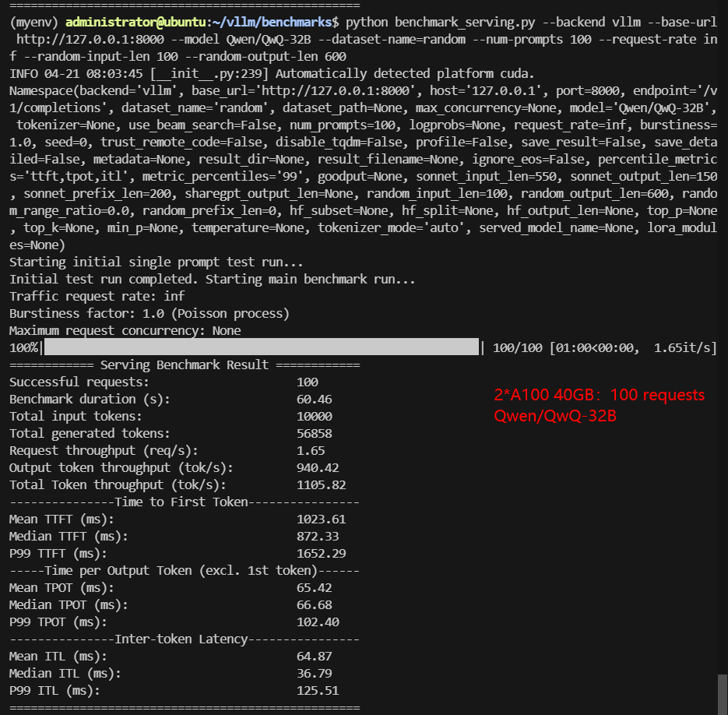728x715 pixels.
Task: Click the "Burstiness factor: 1.0 (Poisson process)" line
Action: [149, 314]
